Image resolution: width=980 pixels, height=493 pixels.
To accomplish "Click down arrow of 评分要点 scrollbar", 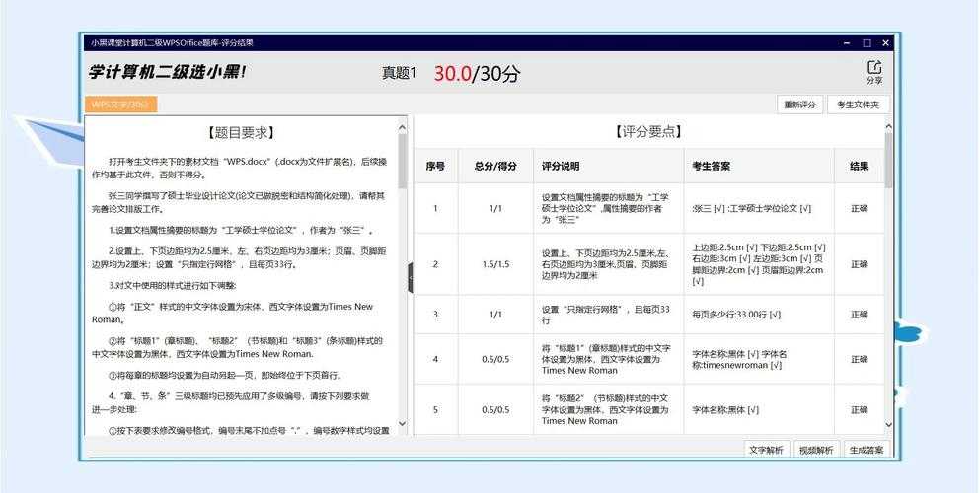I will pos(889,424).
